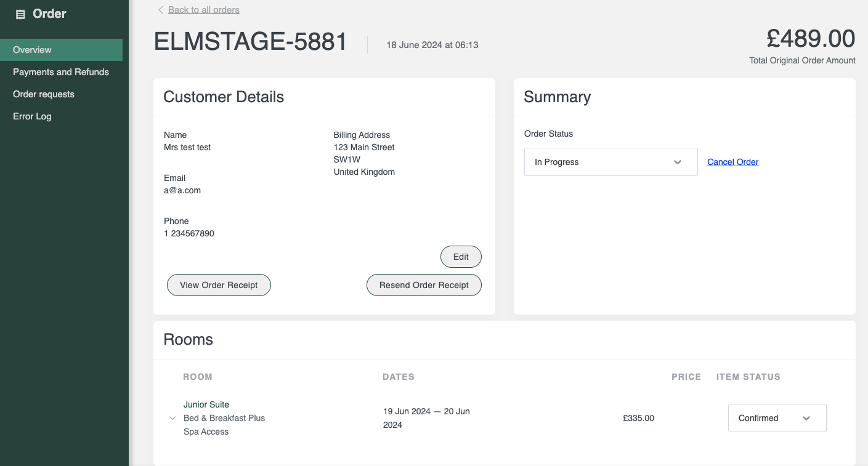The height and width of the screenshot is (466, 868).
Task: Expand the Junior Suite room row chevron
Action: click(x=172, y=418)
